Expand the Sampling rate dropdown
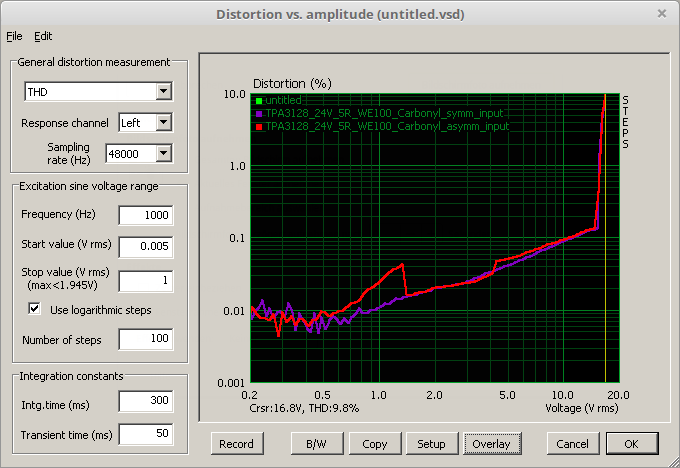680x468 pixels. 164,153
